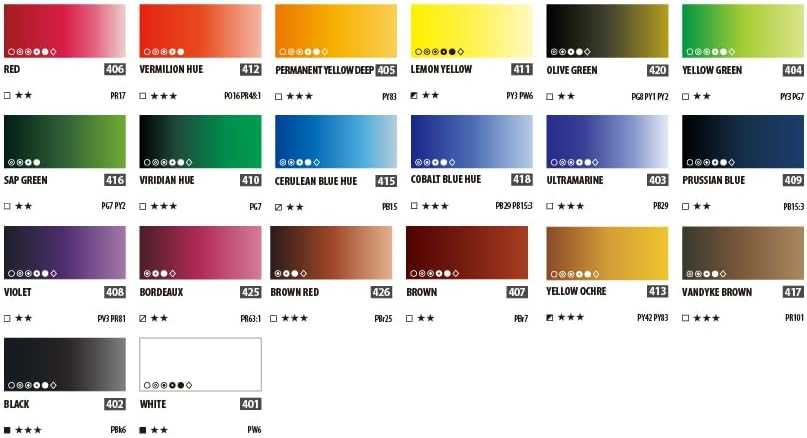Toggle the half-filled square under Lemon Yellow
This screenshot has height=438, width=807.
414,95
